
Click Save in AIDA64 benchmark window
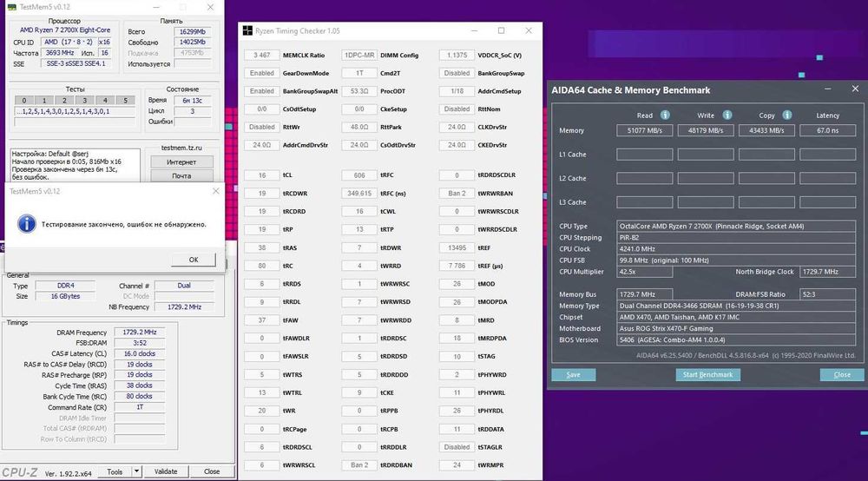pos(574,375)
